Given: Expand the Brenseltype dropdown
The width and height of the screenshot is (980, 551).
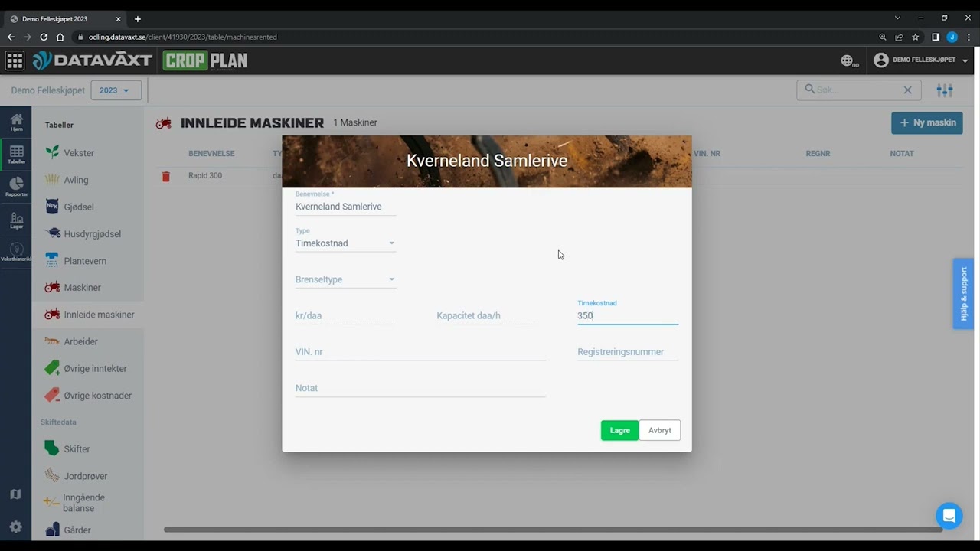Looking at the screenshot, I should tap(345, 279).
